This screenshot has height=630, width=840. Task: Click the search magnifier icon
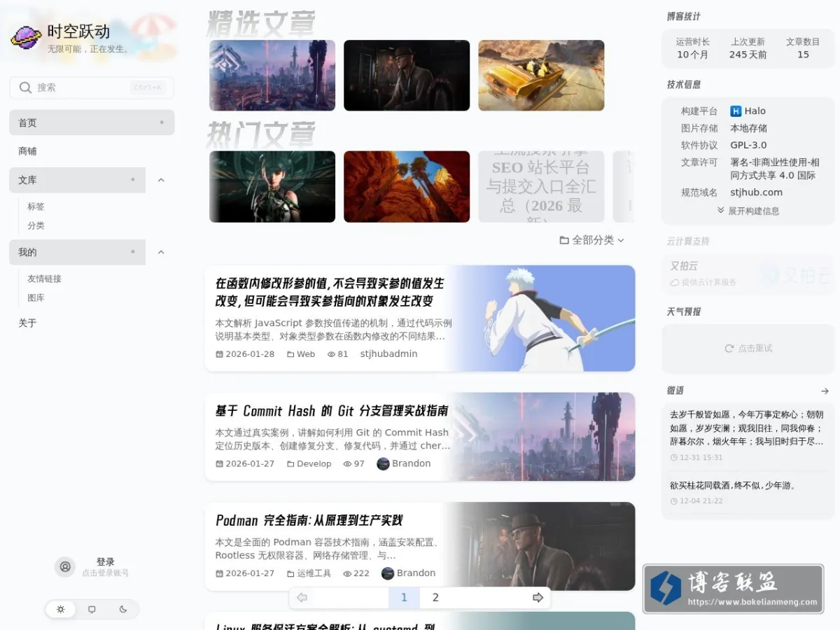pyautogui.click(x=25, y=87)
